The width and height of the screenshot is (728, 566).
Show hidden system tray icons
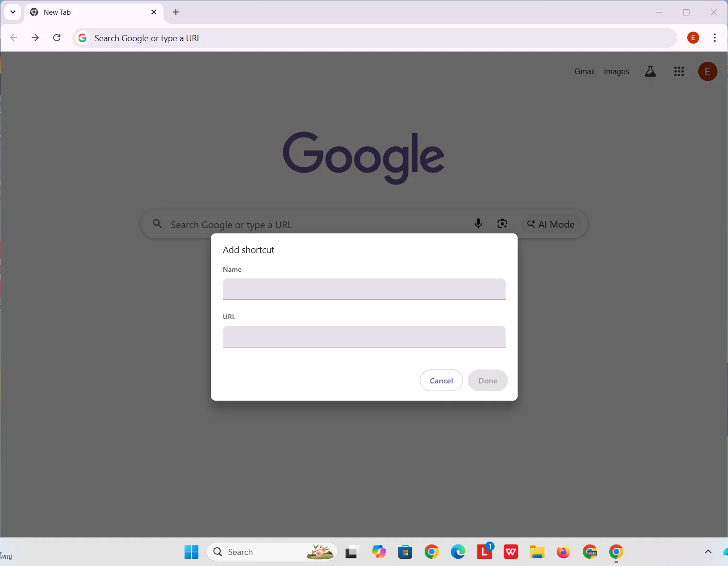pos(708,552)
